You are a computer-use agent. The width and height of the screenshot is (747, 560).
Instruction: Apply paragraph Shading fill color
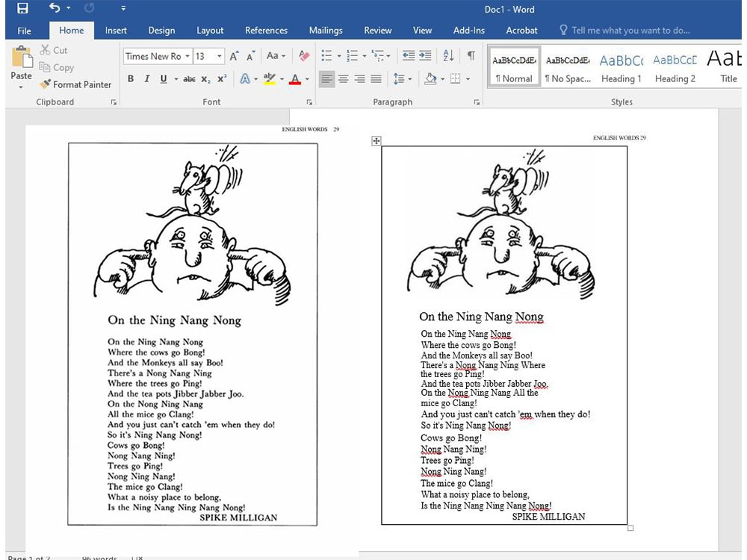[430, 78]
